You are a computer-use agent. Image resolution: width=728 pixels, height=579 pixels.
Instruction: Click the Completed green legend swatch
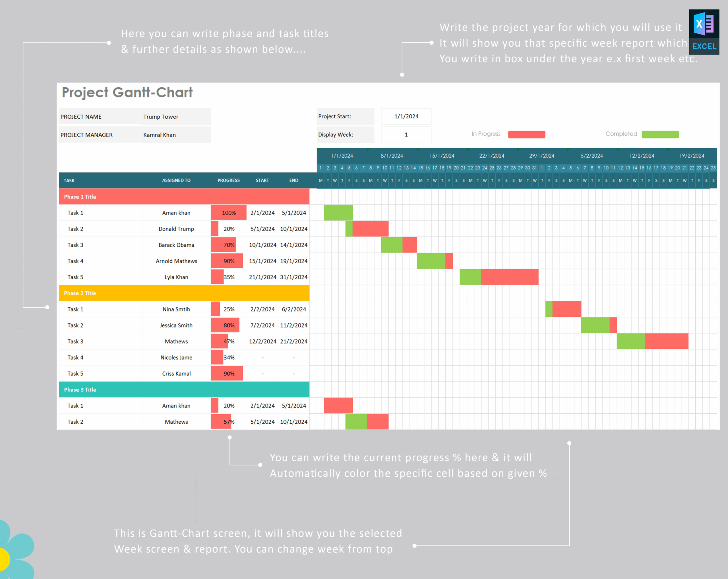pyautogui.click(x=660, y=135)
